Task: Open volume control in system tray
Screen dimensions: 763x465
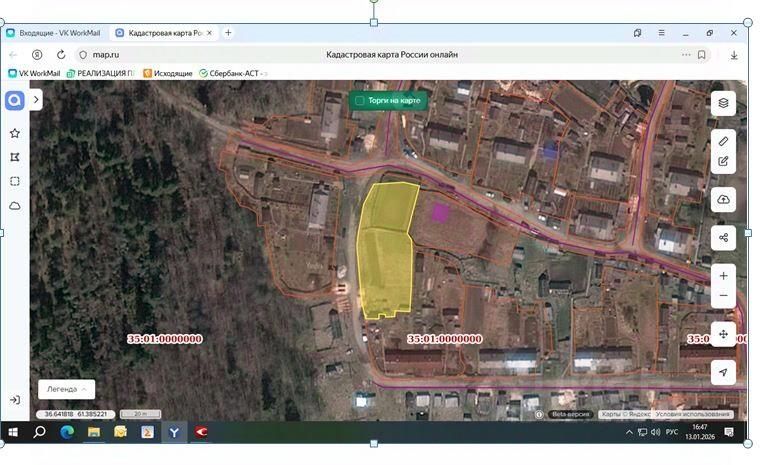Action: [x=656, y=432]
